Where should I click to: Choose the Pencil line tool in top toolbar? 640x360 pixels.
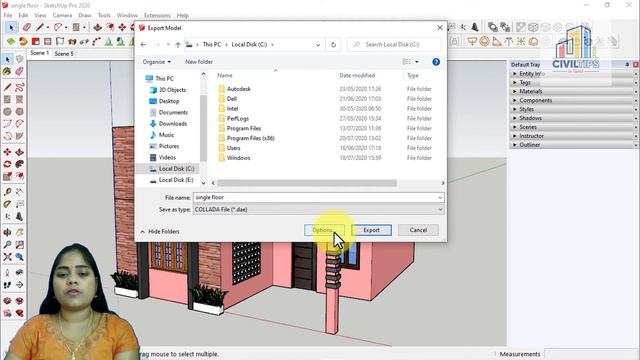click(x=40, y=27)
